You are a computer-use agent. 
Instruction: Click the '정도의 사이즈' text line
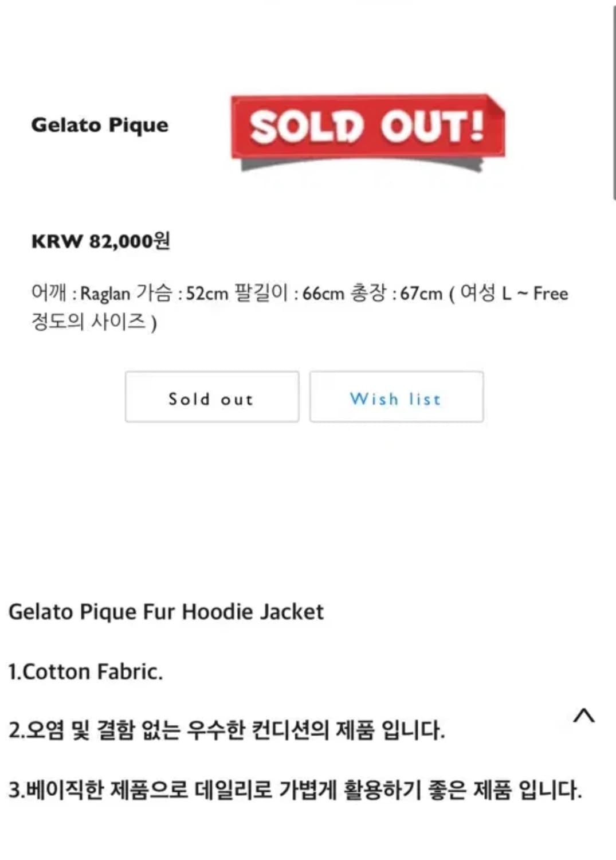pyautogui.click(x=89, y=322)
